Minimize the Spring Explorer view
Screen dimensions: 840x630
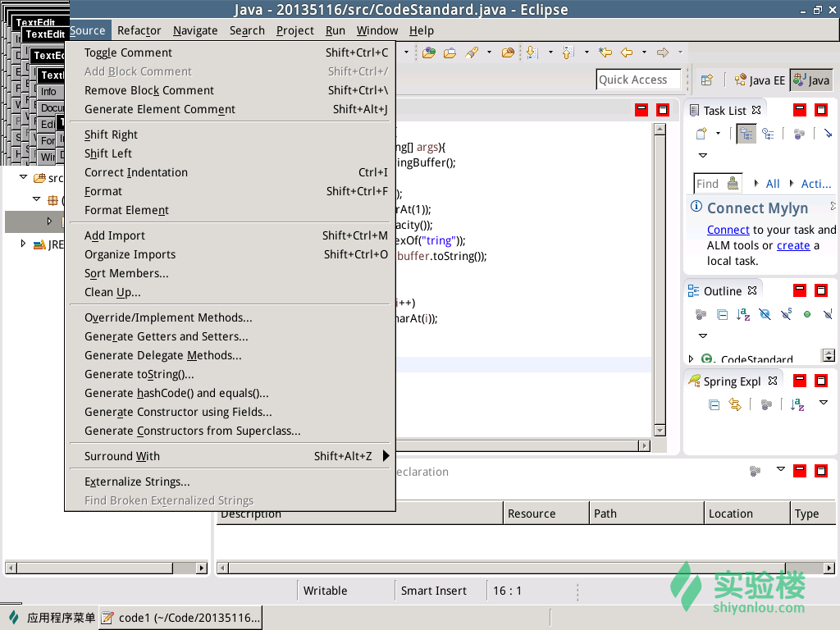pos(800,381)
